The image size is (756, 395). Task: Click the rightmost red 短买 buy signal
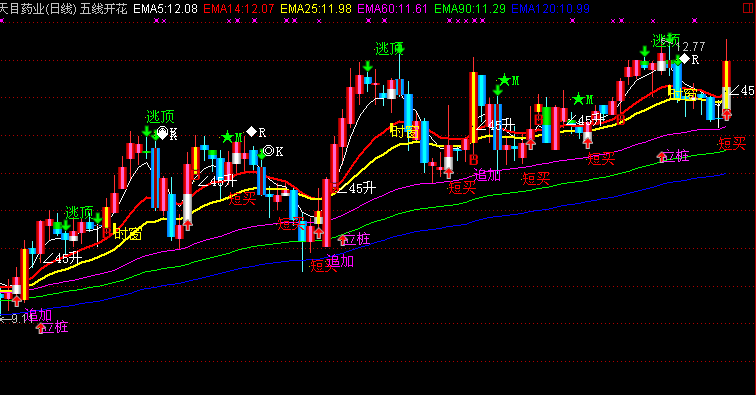tap(732, 143)
